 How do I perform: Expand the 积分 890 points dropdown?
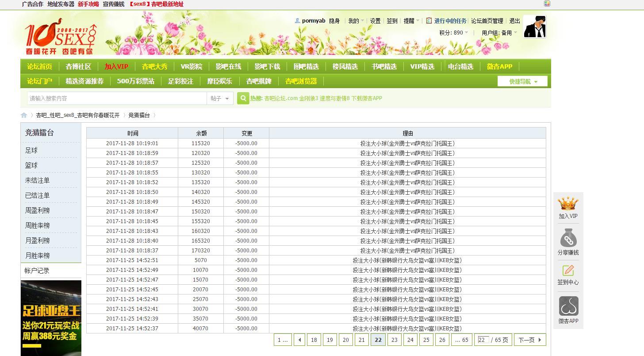click(454, 33)
